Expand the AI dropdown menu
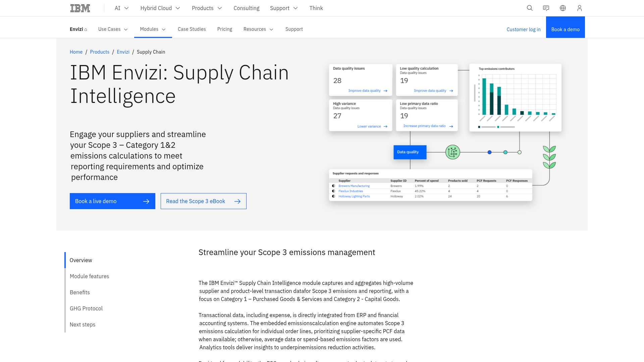 (121, 8)
